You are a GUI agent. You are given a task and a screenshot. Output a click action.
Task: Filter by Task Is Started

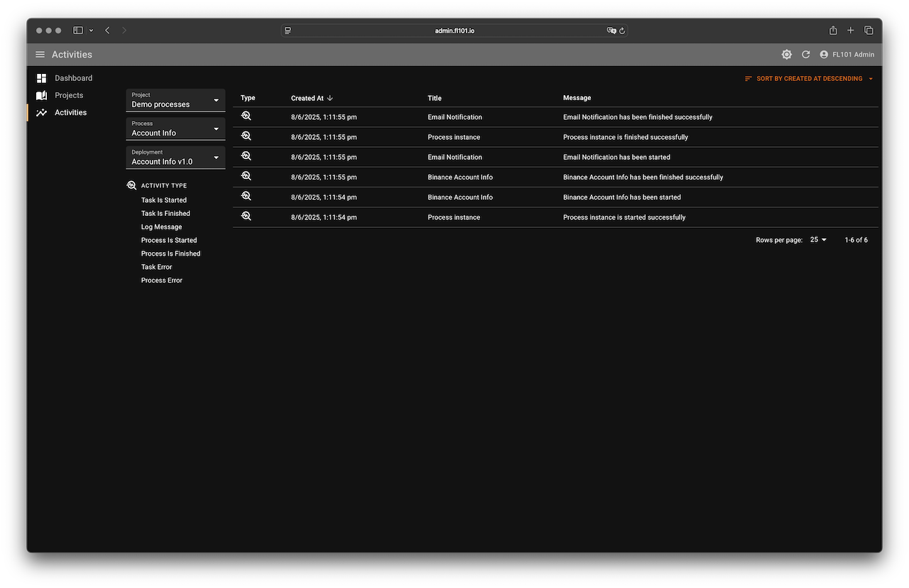coord(163,200)
